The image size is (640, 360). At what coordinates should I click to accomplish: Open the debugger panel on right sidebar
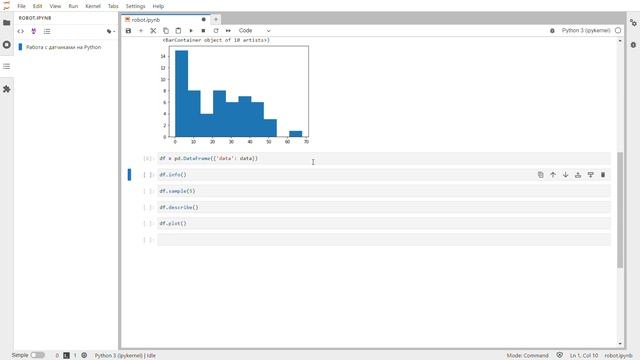(633, 44)
